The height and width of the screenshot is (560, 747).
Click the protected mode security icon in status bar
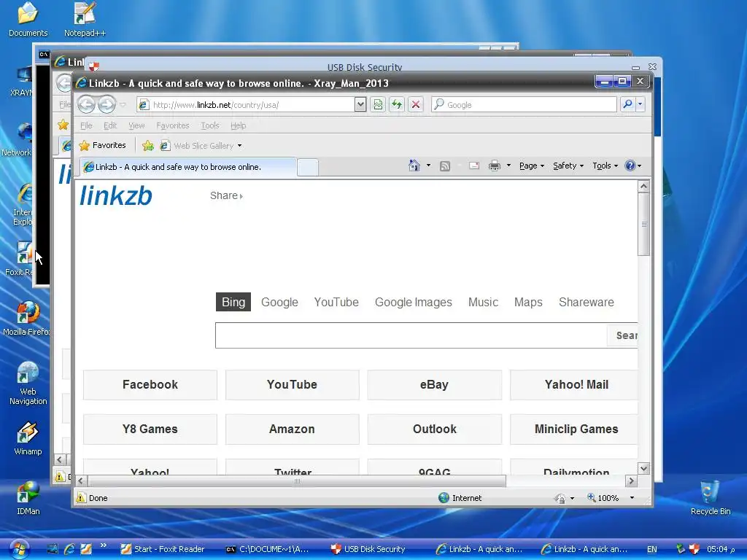click(560, 498)
